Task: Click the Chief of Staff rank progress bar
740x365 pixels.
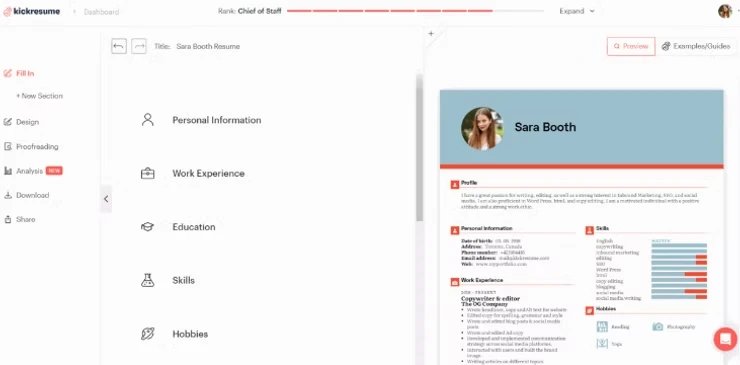Action: (x=415, y=11)
